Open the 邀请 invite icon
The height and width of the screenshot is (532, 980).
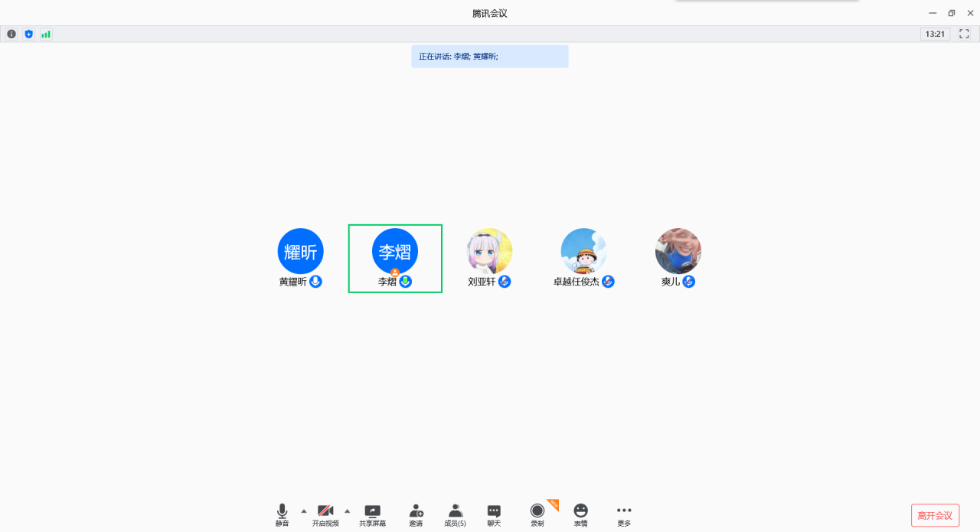coord(416,514)
